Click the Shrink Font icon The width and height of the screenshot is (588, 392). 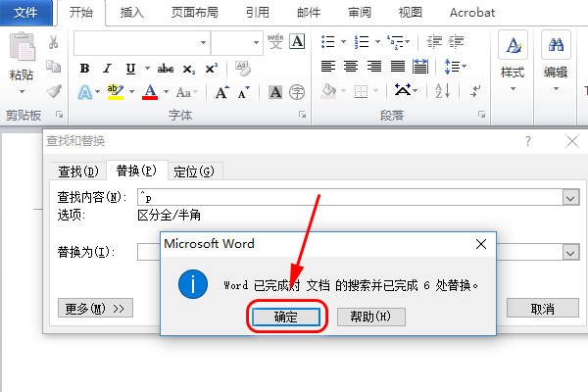point(243,92)
